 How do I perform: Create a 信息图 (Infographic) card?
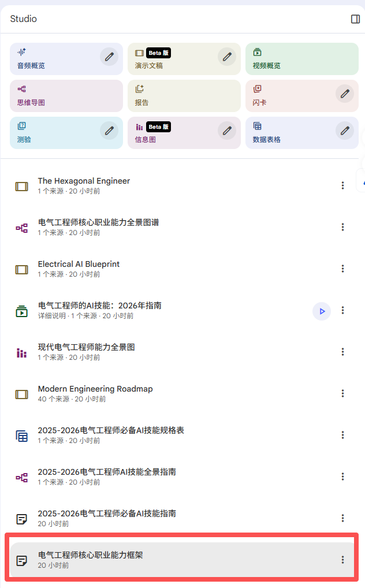coord(184,133)
